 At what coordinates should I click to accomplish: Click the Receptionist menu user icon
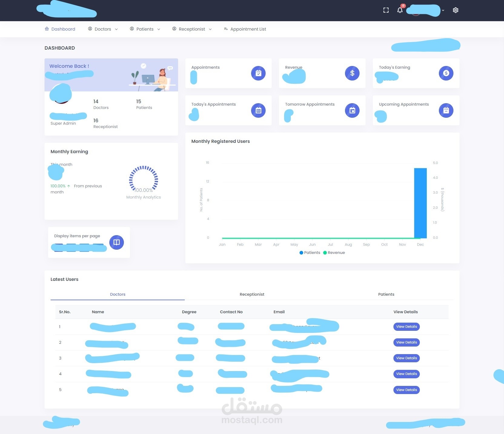(x=174, y=29)
